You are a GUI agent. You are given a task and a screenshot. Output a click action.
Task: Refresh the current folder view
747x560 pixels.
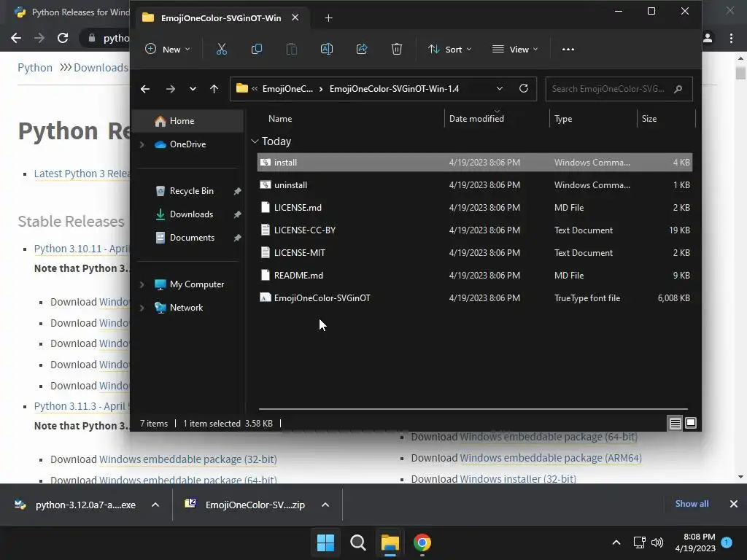524,88
